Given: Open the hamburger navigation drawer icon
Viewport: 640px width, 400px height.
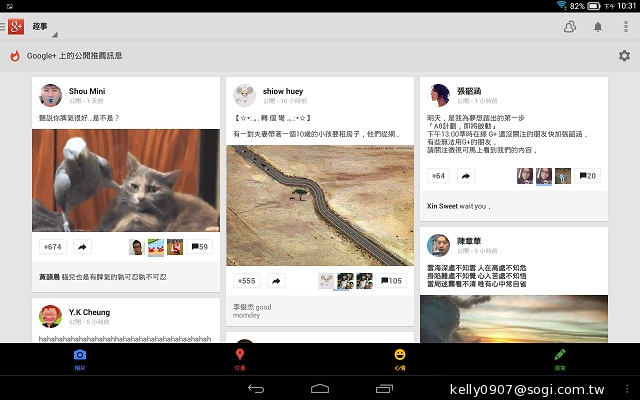Looking at the screenshot, I should (3, 27).
